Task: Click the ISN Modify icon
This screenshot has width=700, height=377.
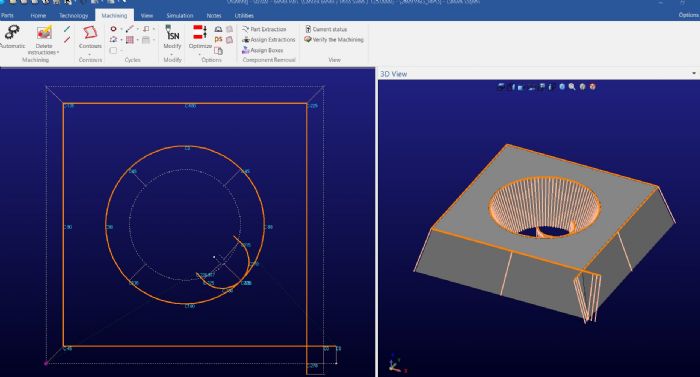Action: pos(172,33)
